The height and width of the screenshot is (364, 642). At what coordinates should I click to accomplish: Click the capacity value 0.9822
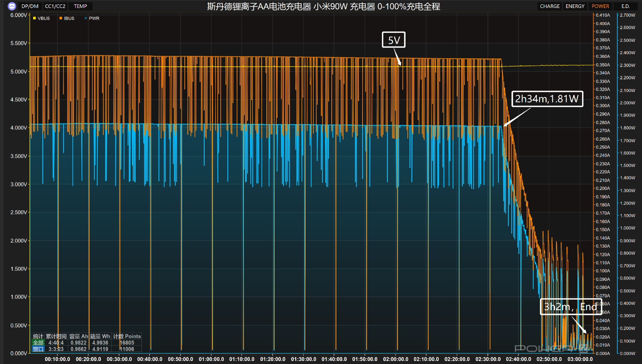(79, 343)
